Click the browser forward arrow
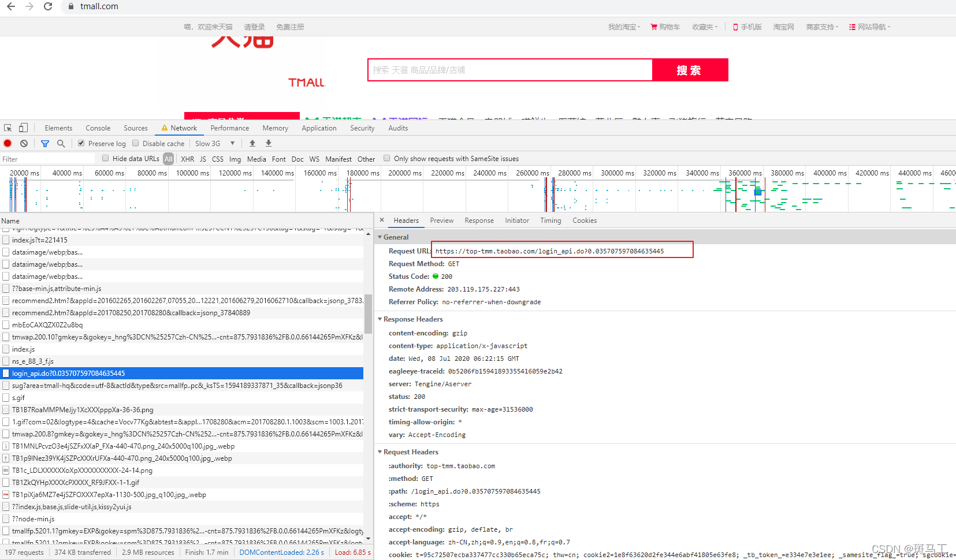This screenshot has height=560, width=956. (29, 6)
